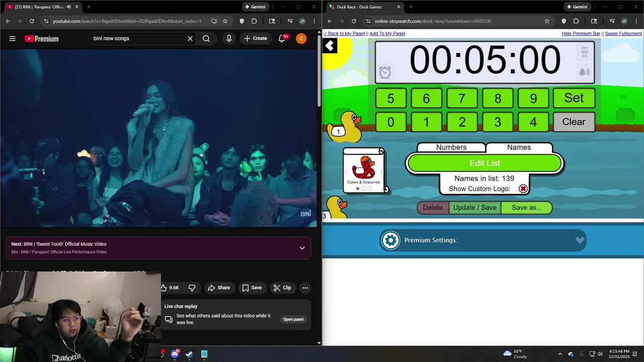
Task: Toggle the Show Custom Logo red X
Action: pyautogui.click(x=523, y=189)
